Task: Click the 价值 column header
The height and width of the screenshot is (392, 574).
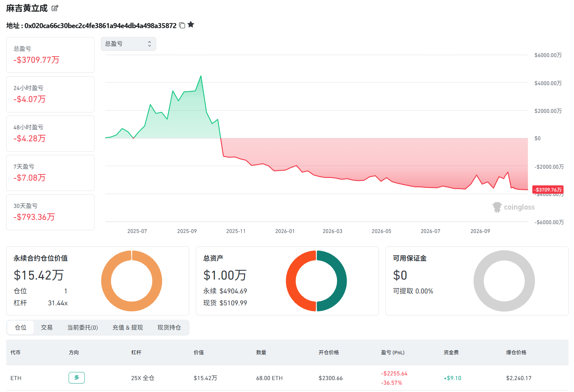Action: pyautogui.click(x=199, y=352)
